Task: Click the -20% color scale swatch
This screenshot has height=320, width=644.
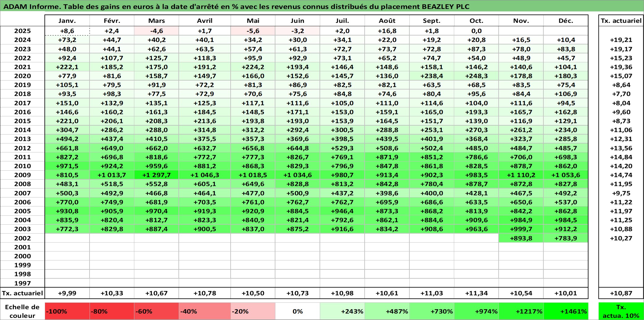Action: 253,311
